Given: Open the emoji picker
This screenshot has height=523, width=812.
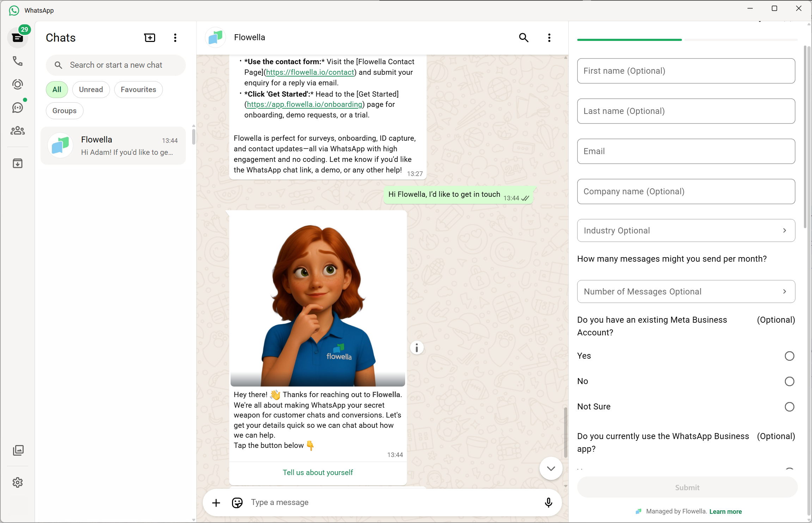Looking at the screenshot, I should coord(237,502).
